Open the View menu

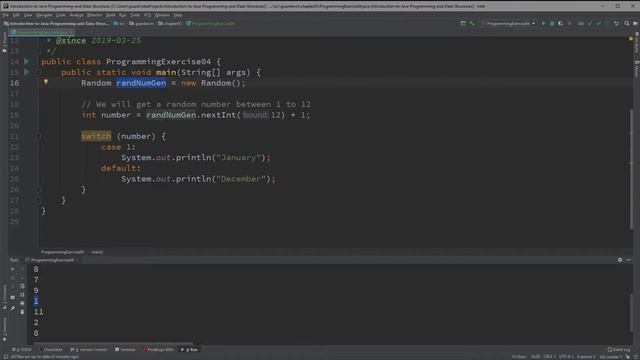click(x=28, y=15)
